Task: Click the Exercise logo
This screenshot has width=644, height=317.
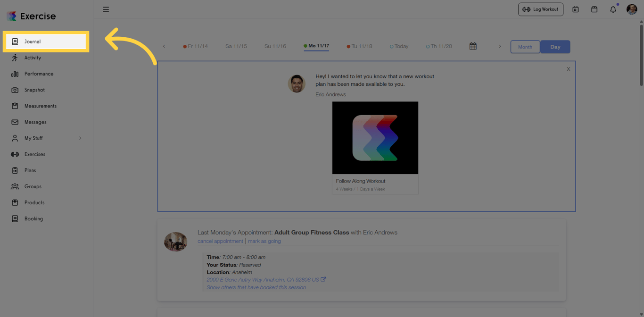Action: (x=31, y=16)
